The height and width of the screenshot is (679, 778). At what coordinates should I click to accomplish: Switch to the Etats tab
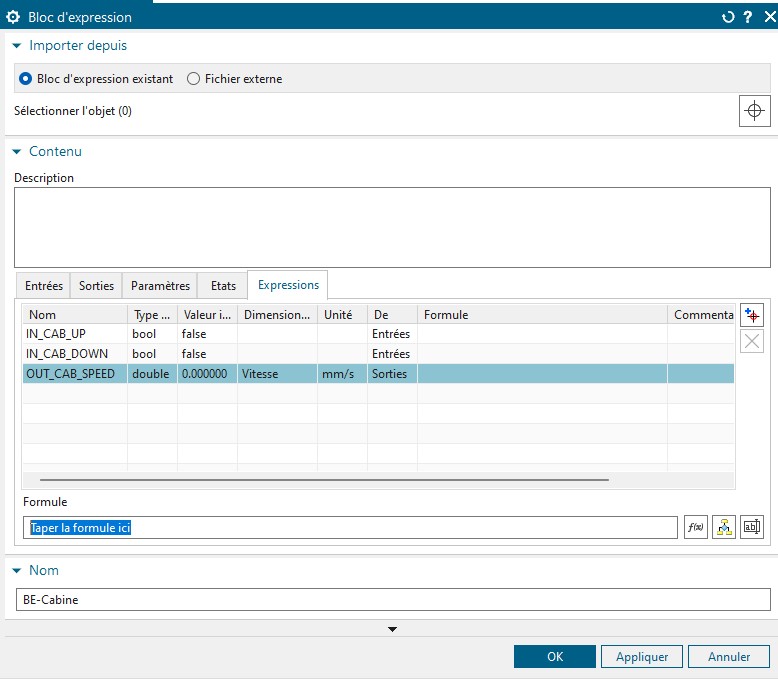coord(223,286)
